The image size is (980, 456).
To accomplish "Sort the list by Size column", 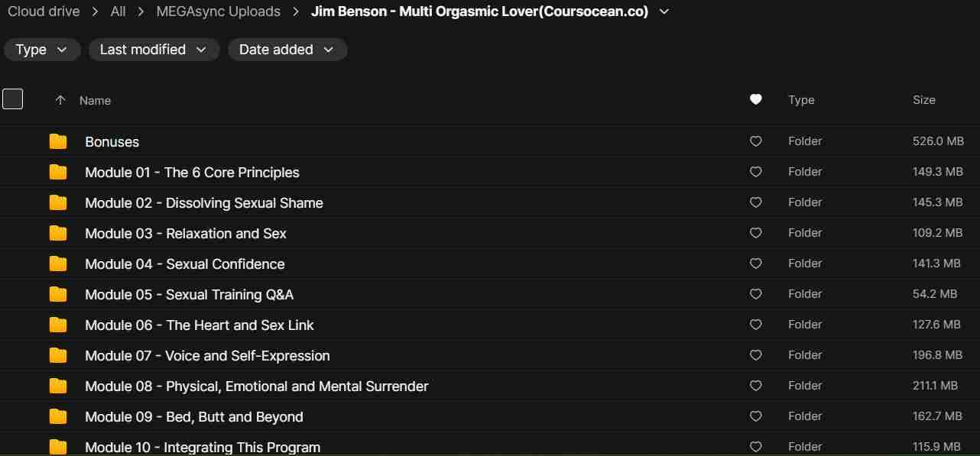I will [x=923, y=100].
